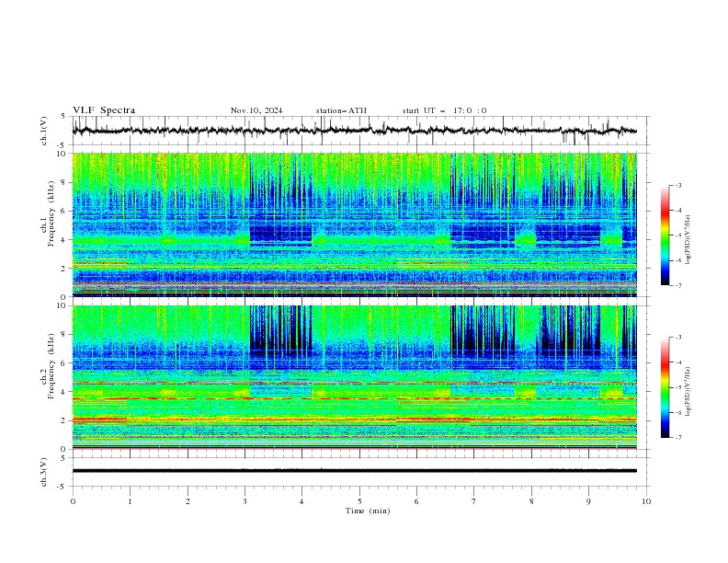Click the ch.2 color bar "log(PSD)(V²/Hz)" label
This screenshot has width=728, height=563.
688,391
